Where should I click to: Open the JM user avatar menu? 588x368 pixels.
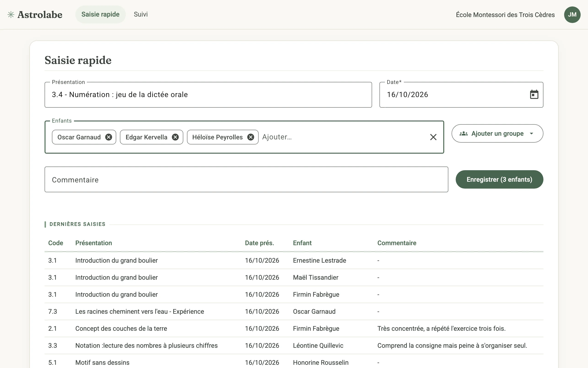(572, 14)
